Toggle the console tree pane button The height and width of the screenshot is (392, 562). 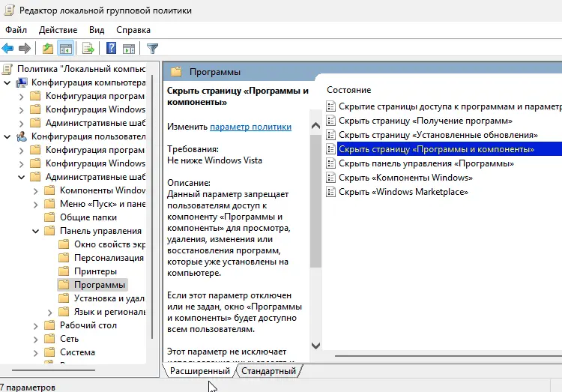(x=66, y=49)
